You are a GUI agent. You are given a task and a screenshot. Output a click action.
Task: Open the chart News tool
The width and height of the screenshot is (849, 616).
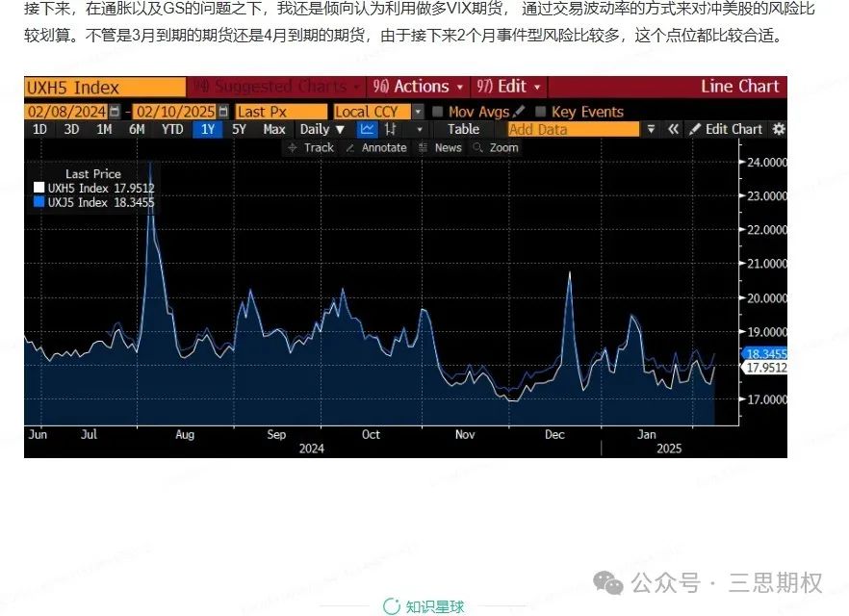pos(440,148)
